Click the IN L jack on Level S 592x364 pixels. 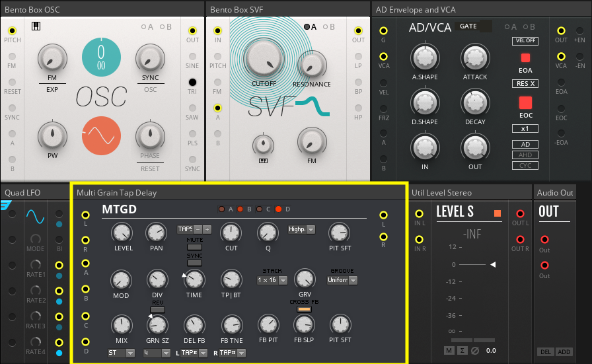click(x=419, y=214)
